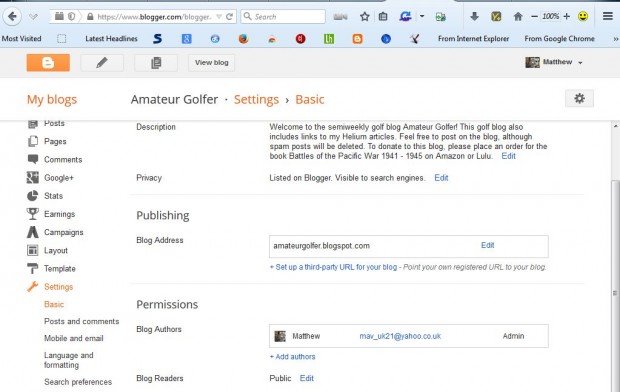The height and width of the screenshot is (392, 620).
Task: Open the Matthew account dropdown
Action: pyautogui.click(x=554, y=62)
